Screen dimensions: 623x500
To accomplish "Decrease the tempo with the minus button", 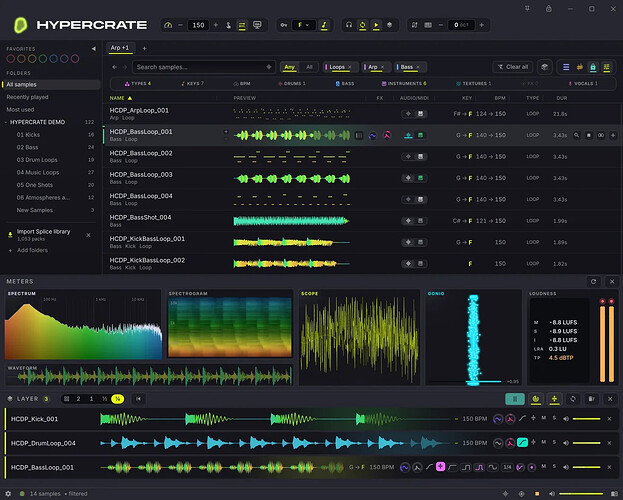I will point(180,25).
